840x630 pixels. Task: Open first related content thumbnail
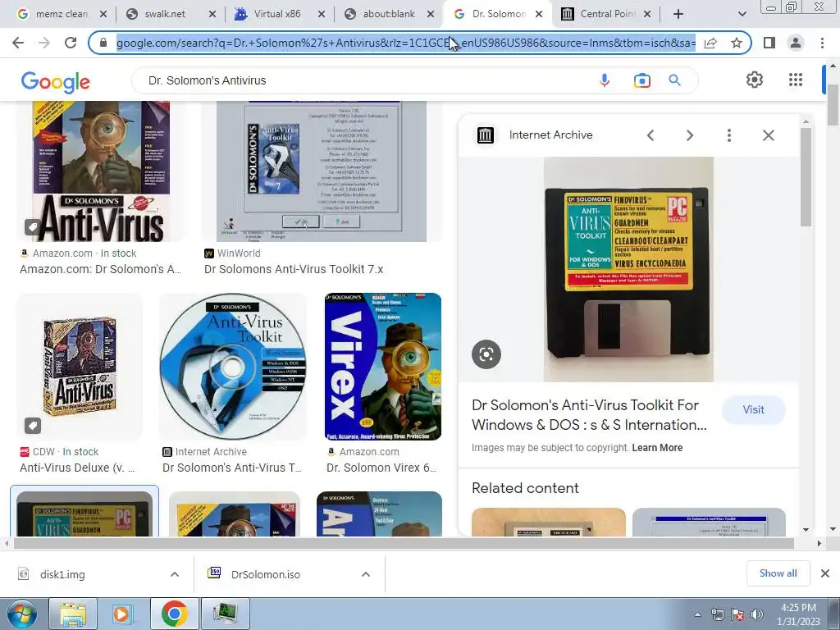coord(549,523)
